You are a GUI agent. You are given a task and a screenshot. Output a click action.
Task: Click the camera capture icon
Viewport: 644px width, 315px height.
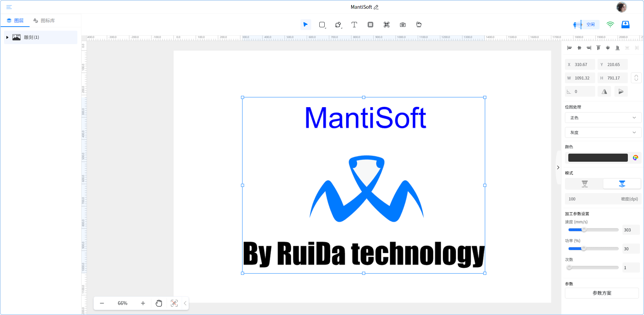tap(403, 25)
